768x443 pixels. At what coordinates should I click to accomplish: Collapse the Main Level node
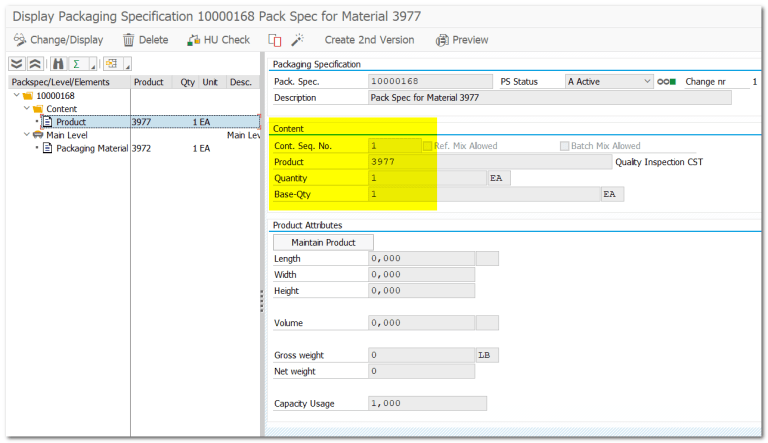click(x=25, y=135)
